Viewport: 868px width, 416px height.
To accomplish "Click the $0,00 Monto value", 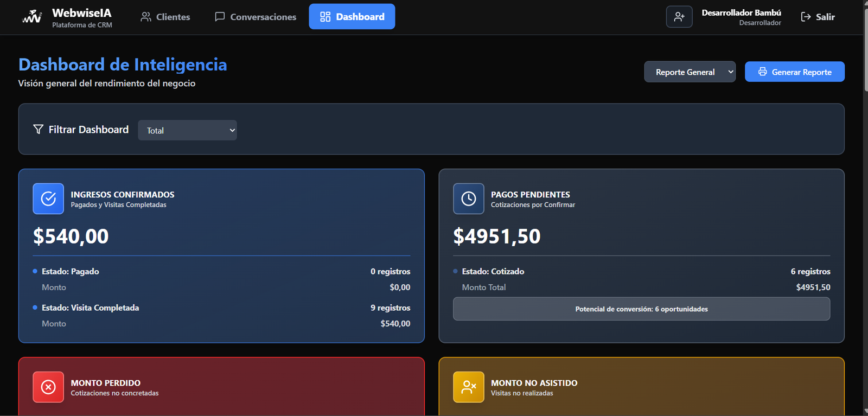I will pos(400,287).
